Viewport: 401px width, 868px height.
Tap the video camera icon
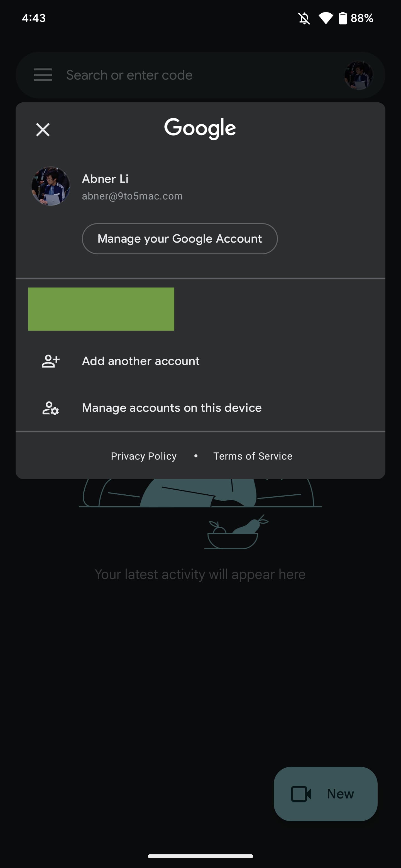(x=301, y=794)
